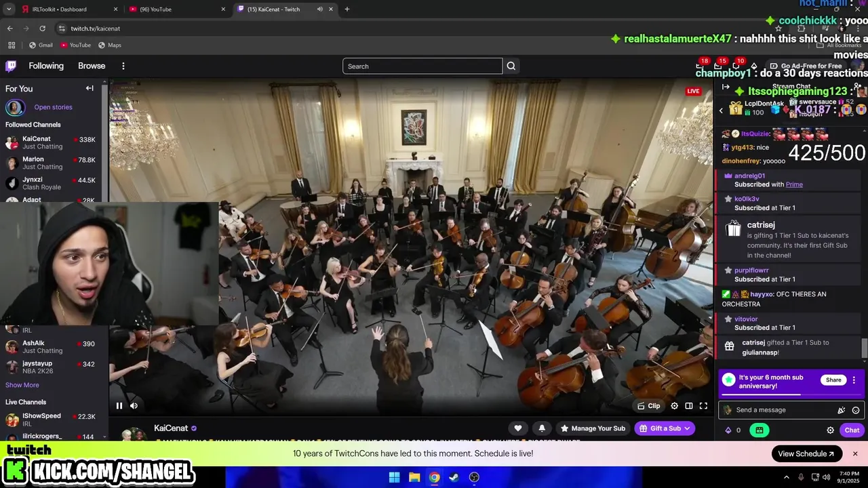Switch to the YouTube browser tab
This screenshot has height=488, width=868.
tap(176, 9)
